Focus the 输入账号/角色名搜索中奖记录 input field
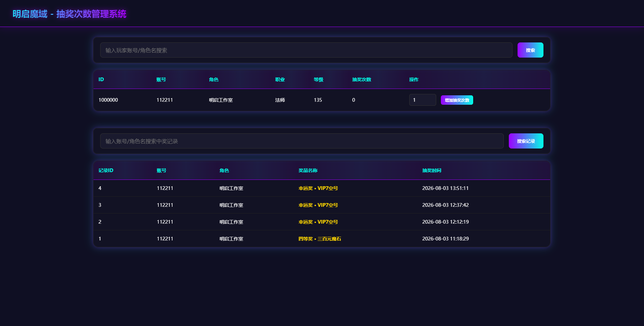 (302, 141)
